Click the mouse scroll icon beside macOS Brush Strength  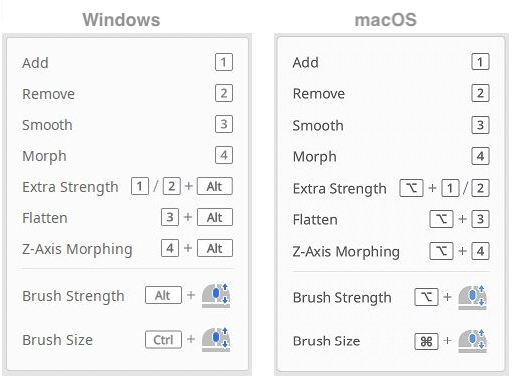click(472, 297)
